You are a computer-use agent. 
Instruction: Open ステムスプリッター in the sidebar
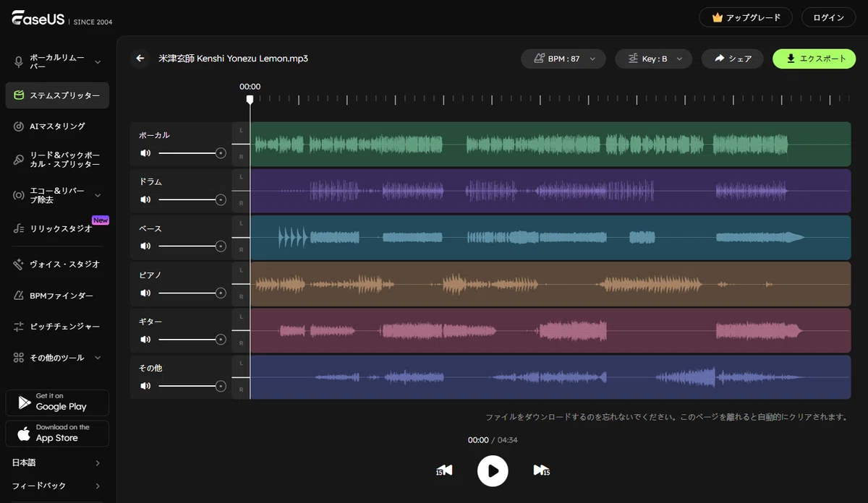coord(57,95)
